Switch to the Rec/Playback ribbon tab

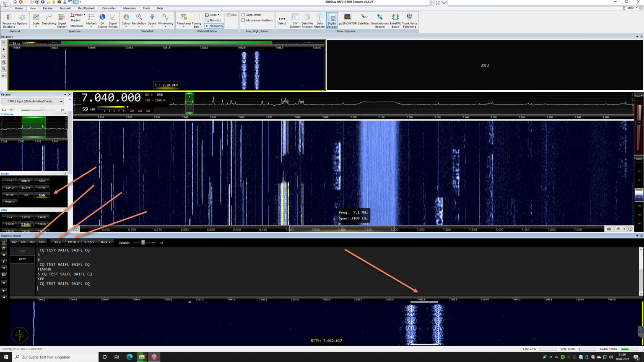(x=86, y=8)
